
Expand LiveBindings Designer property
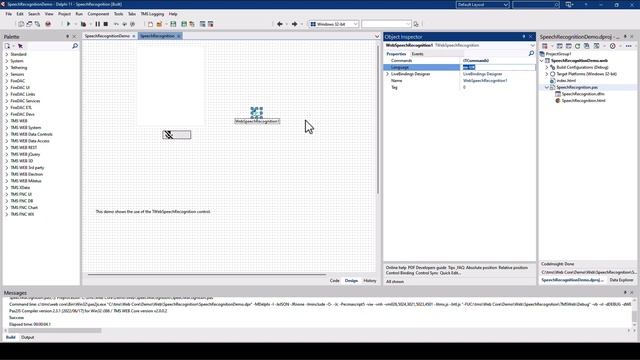click(387, 74)
